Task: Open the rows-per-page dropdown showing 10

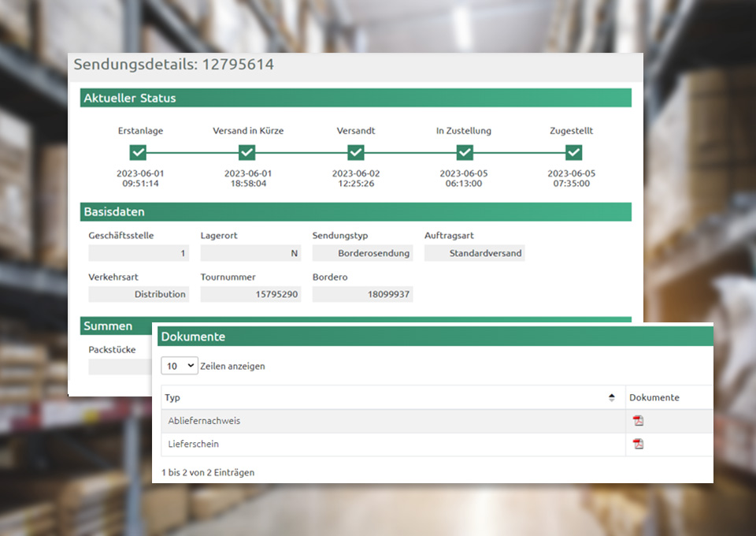Action: [179, 366]
